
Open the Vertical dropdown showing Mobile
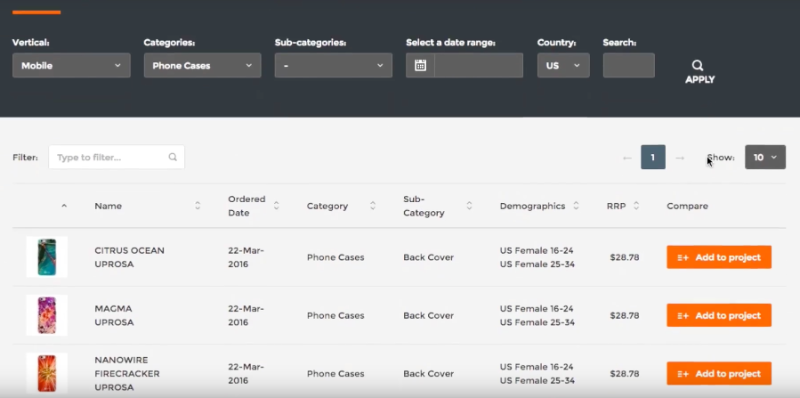[71, 65]
